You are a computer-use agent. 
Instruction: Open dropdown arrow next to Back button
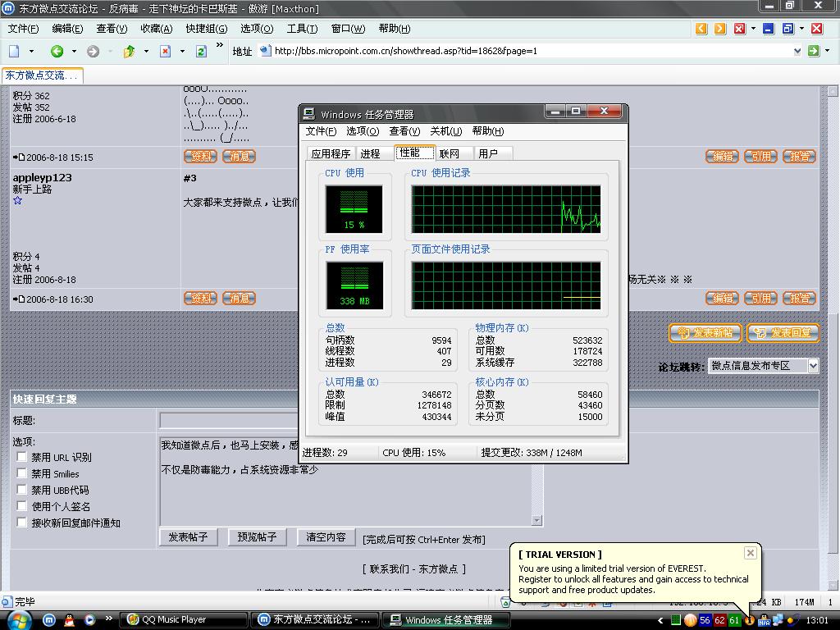[74, 52]
